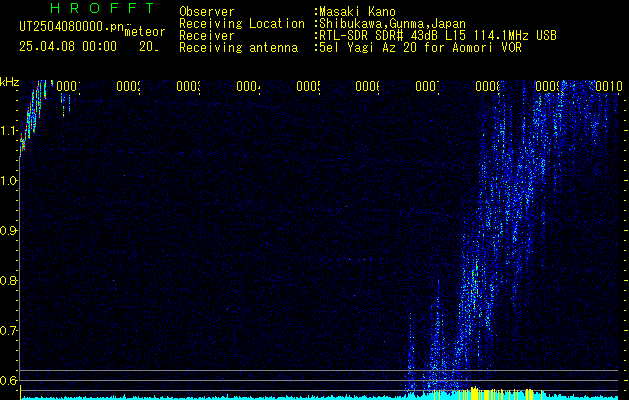Click the RTL-SDR SDR# receiver details
This screenshot has width=629, height=400.
[438, 36]
